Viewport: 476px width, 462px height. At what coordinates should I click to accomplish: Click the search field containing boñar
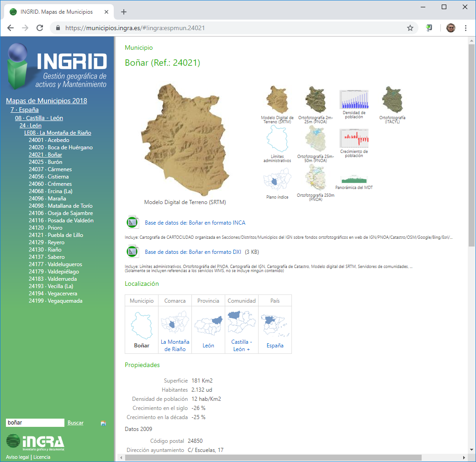pyautogui.click(x=35, y=423)
